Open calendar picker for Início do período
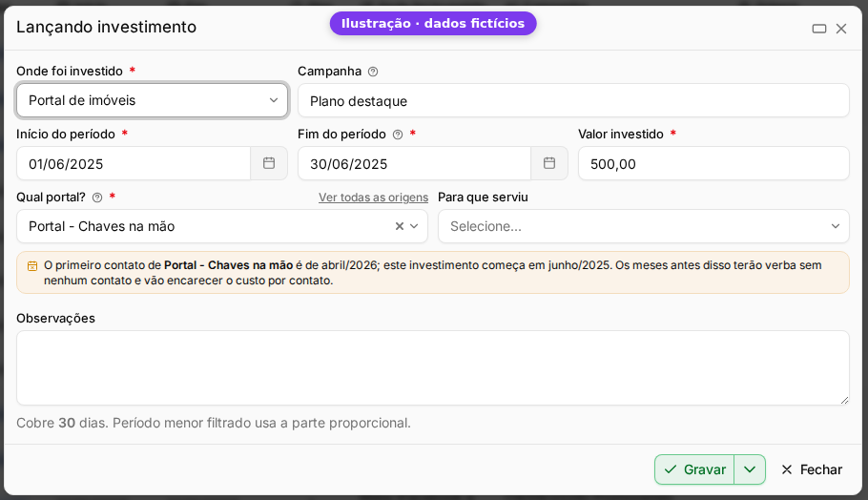This screenshot has height=500, width=868. tap(269, 163)
